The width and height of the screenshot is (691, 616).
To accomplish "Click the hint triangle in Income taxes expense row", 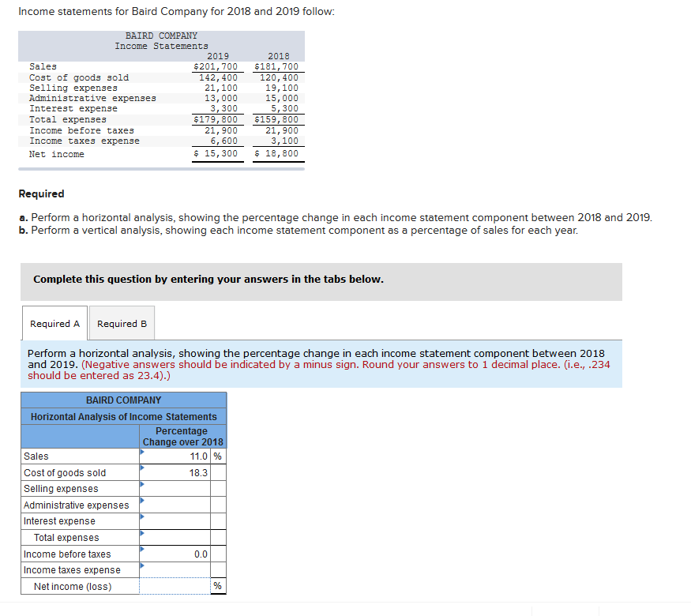I will (141, 566).
